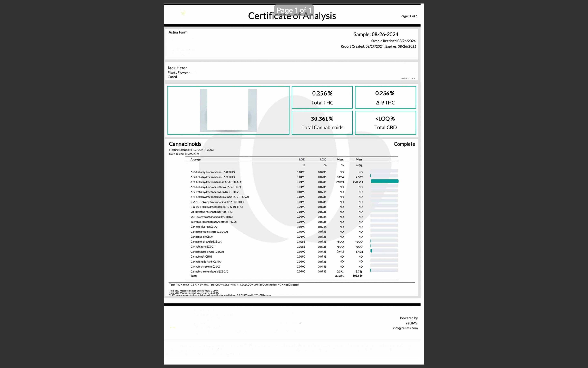This screenshot has height=368, width=588.
Task: Select the Cannabinolic Acid (CBNA) row name
Action: click(206, 262)
